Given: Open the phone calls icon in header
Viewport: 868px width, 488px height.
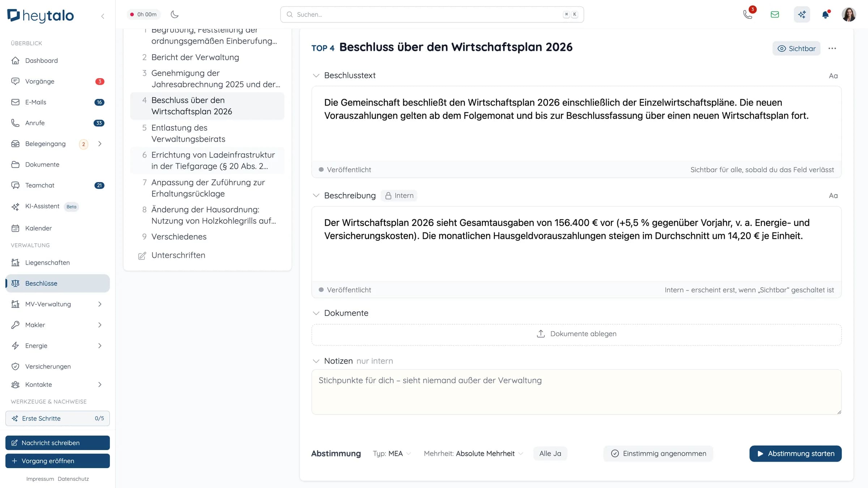Looking at the screenshot, I should (x=748, y=14).
